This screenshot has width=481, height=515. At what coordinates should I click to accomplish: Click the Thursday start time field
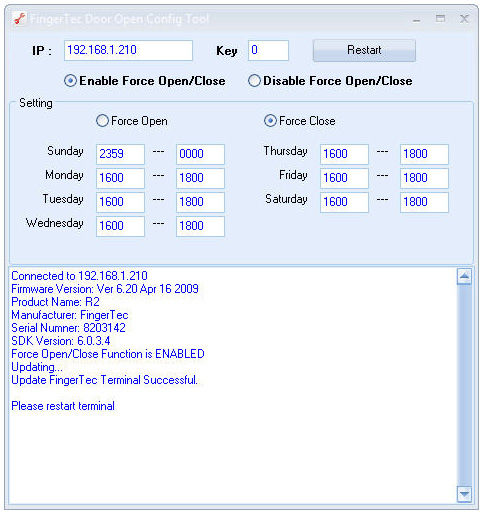(344, 154)
